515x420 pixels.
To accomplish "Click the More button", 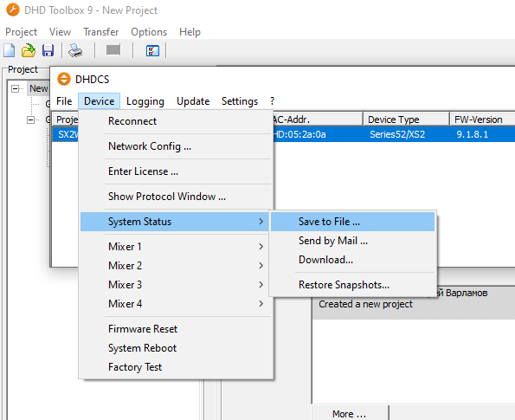I will (x=350, y=413).
